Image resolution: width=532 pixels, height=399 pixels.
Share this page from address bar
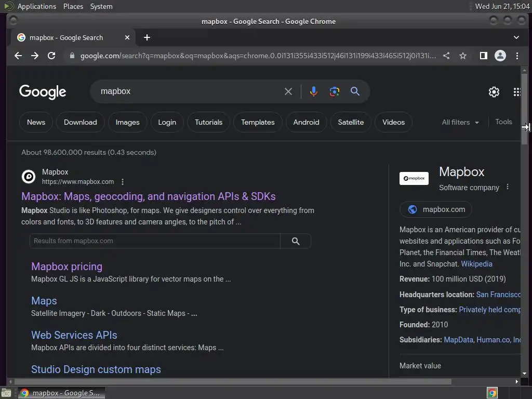tap(446, 56)
